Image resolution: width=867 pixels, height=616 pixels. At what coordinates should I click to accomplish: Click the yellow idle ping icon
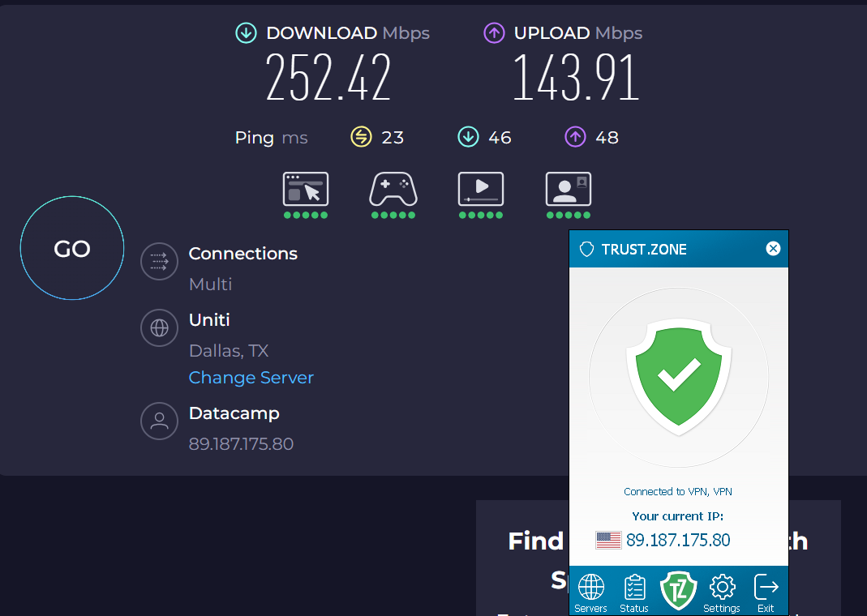361,137
